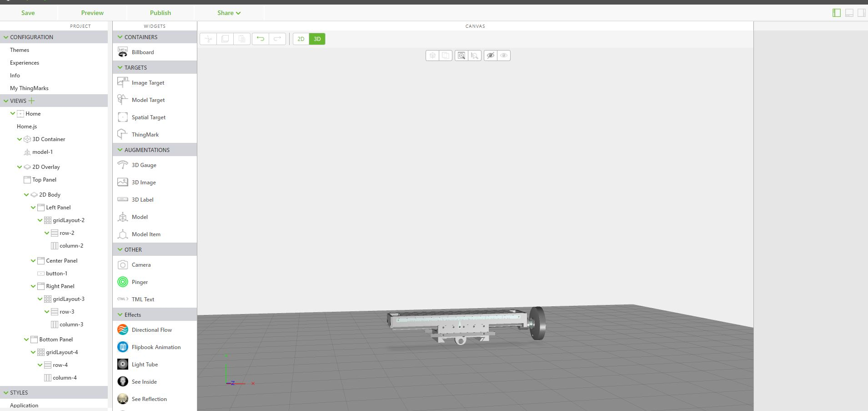This screenshot has width=868, height=411.
Task: Select the See Inside effect
Action: pos(144,381)
